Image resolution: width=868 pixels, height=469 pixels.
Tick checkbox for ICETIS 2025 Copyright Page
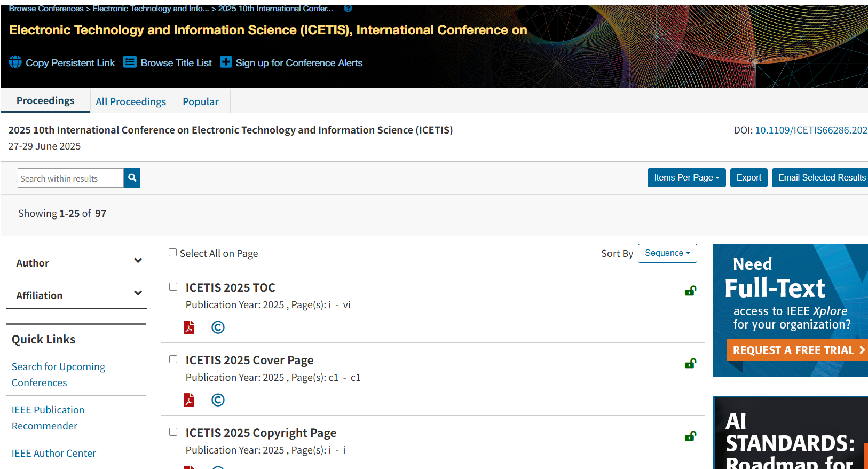tap(173, 432)
